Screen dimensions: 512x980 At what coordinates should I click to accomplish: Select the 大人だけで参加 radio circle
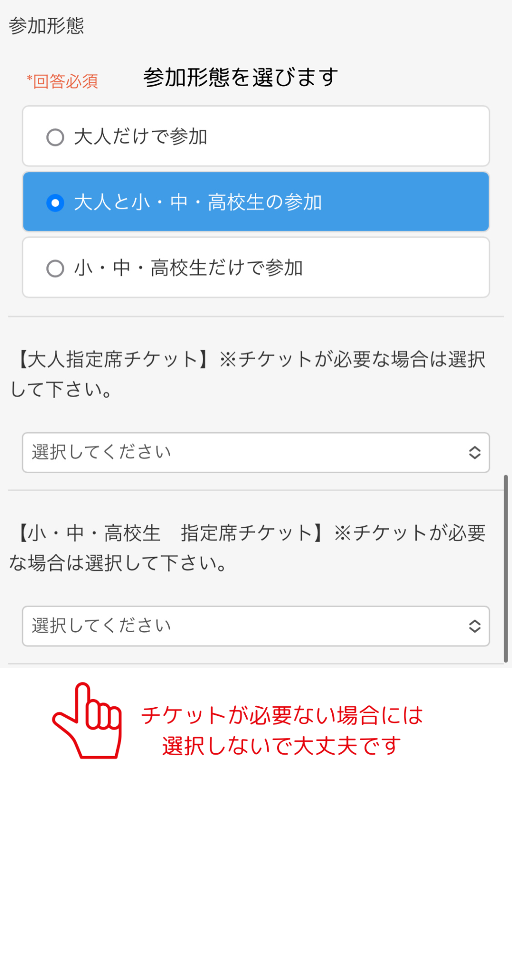pyautogui.click(x=55, y=137)
